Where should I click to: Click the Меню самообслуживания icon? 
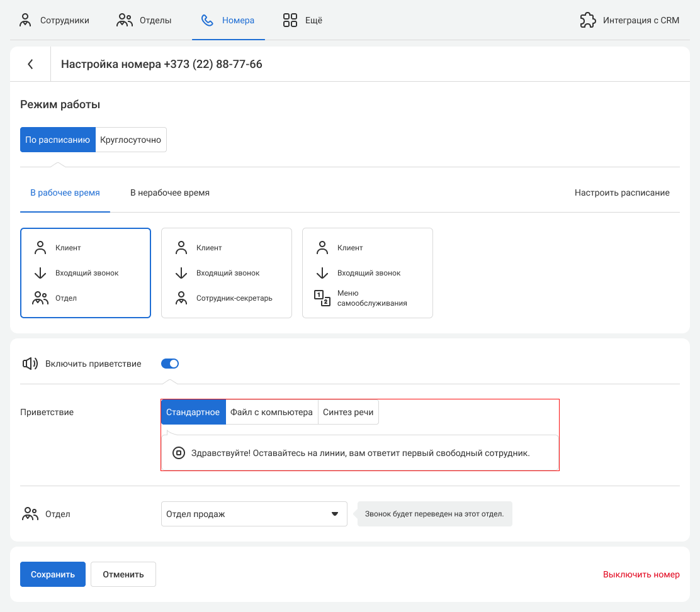[322, 298]
